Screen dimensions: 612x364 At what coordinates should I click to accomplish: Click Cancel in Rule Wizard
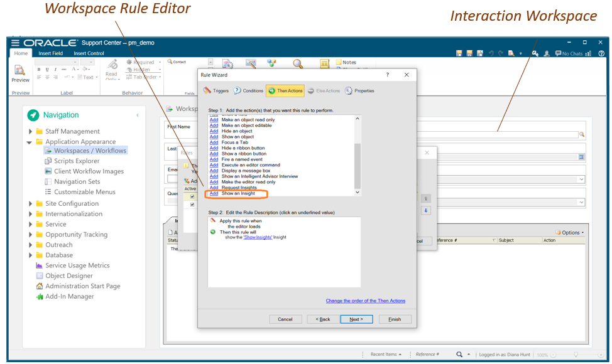[x=285, y=319]
